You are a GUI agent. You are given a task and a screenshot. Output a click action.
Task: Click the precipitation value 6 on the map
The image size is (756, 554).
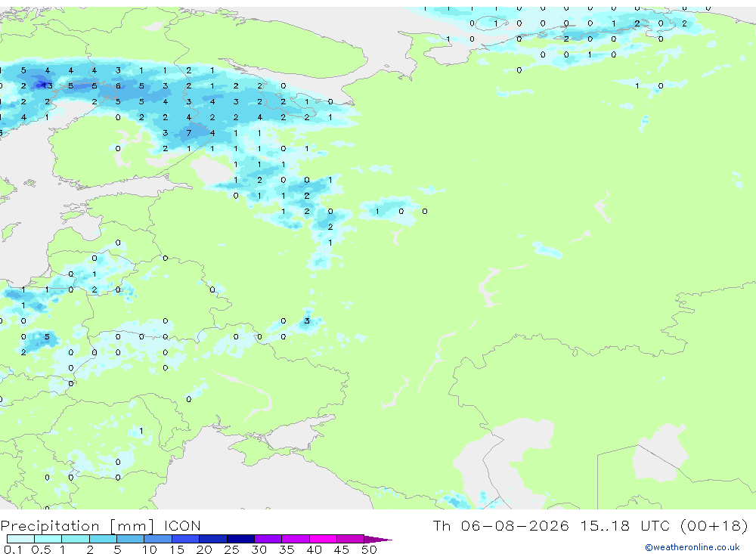(118, 86)
